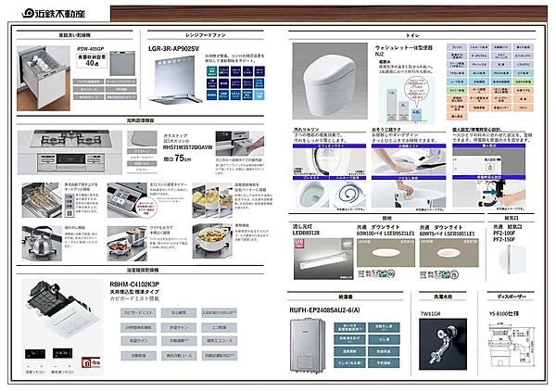Image resolution: width=556 pixels, height=392 pixels.
Task: Click the 個人設定/停電時安心設計 heading
Action: (476, 130)
